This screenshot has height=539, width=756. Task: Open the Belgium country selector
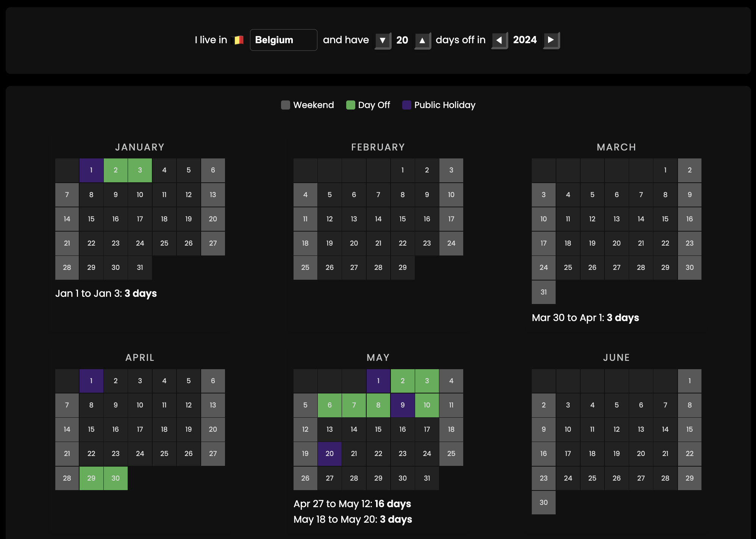tap(283, 40)
